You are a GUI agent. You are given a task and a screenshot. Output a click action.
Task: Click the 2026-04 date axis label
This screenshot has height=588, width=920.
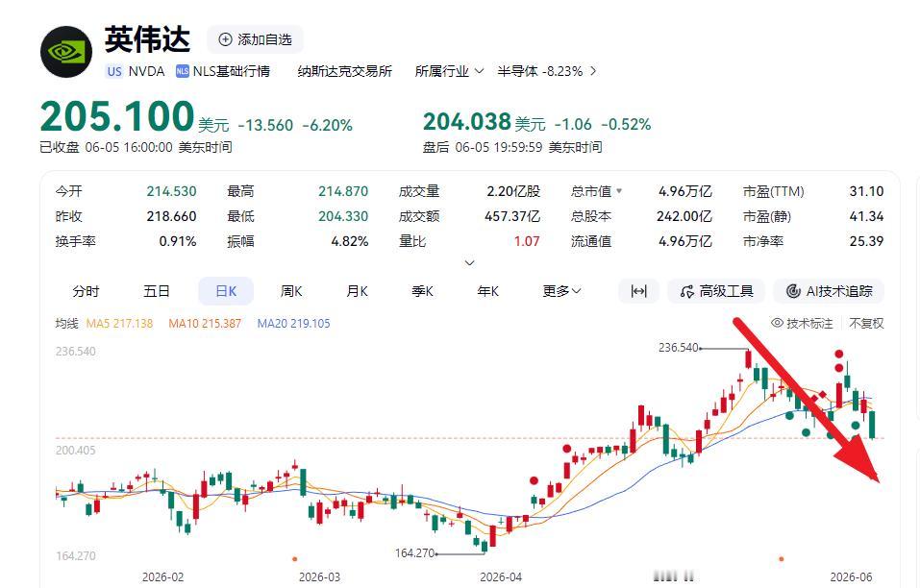501,577
